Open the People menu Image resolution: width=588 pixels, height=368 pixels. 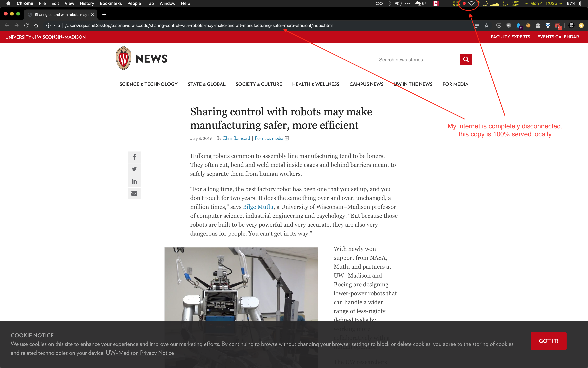(x=134, y=3)
